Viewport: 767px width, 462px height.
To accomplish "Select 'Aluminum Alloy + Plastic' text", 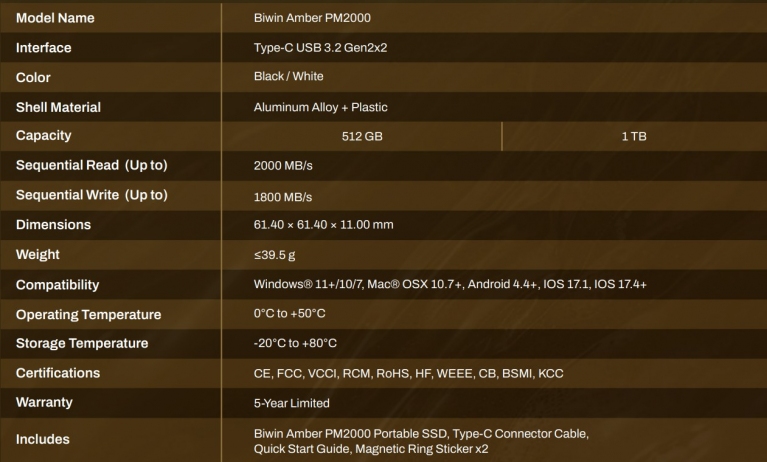I will click(x=320, y=107).
